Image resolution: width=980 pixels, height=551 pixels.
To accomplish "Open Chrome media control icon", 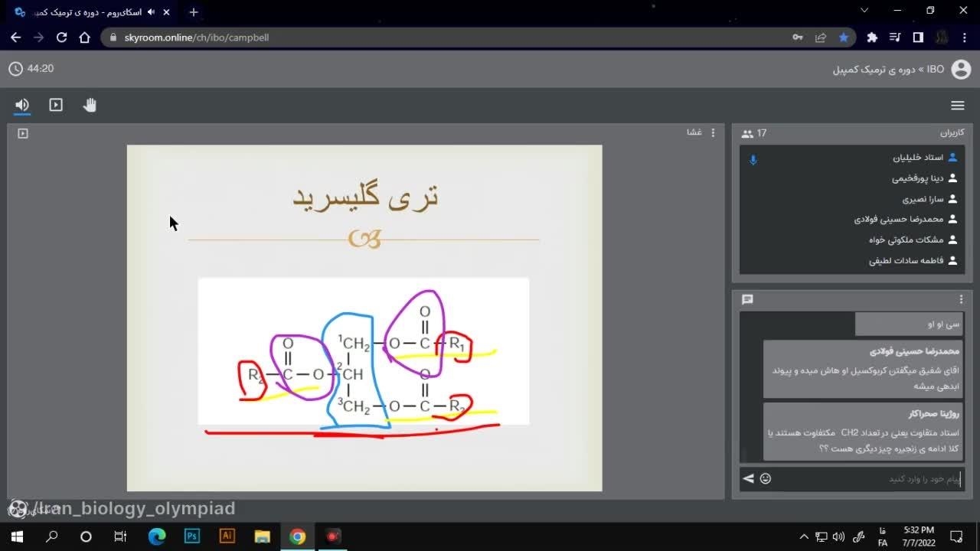I will (895, 37).
